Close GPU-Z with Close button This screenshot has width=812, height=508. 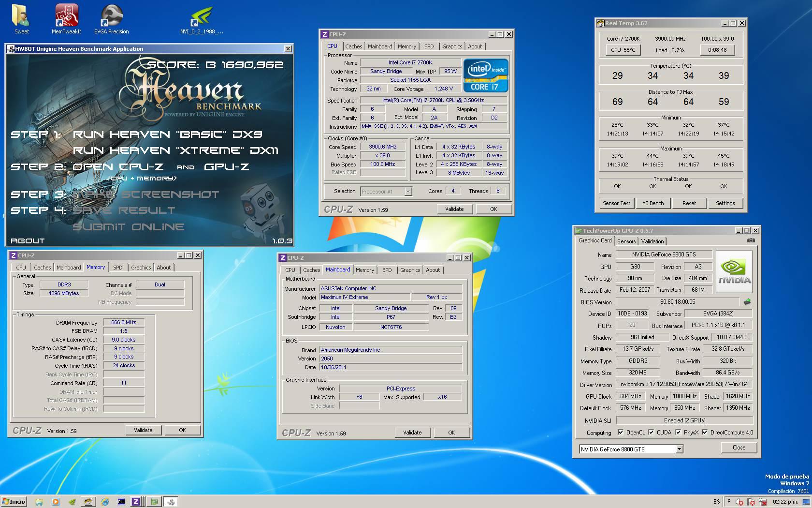[739, 448]
